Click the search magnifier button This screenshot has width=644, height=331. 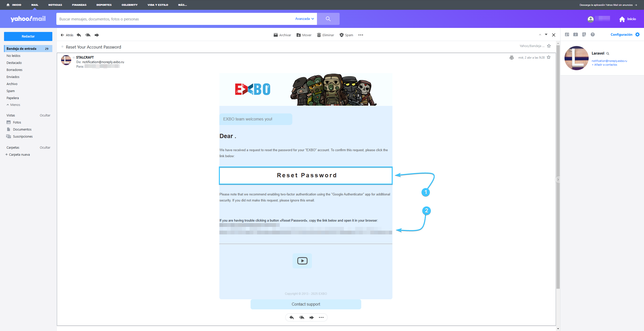(328, 19)
